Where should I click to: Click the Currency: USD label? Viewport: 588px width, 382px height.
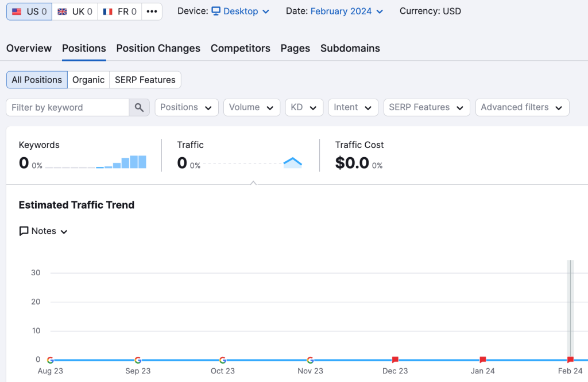[430, 11]
